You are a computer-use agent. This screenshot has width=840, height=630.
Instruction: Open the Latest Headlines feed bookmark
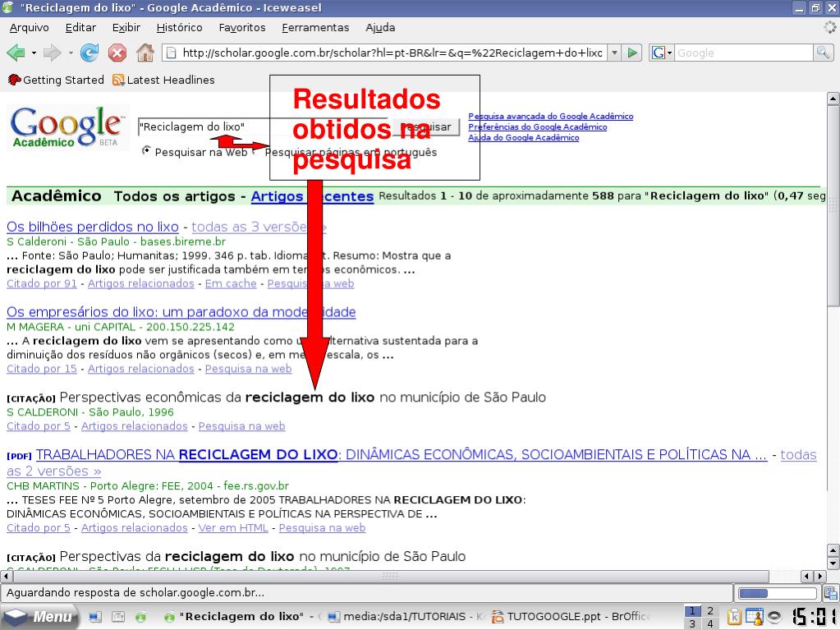pyautogui.click(x=163, y=80)
